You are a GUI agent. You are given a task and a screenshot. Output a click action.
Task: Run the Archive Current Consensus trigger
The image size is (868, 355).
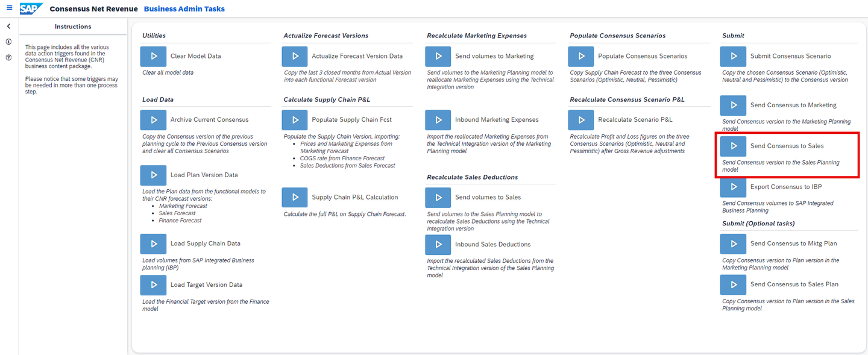point(153,120)
